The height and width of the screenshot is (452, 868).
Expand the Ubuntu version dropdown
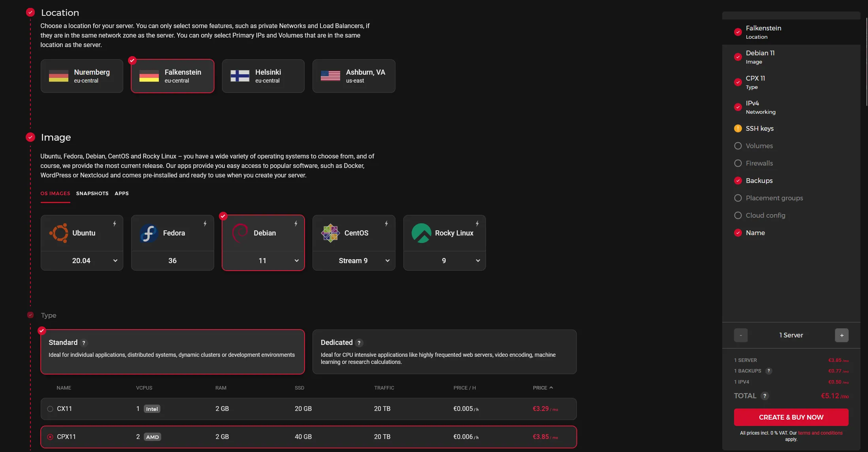click(115, 261)
